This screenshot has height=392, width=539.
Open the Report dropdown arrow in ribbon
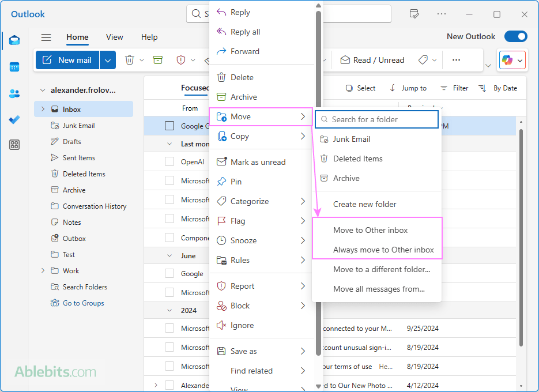pyautogui.click(x=193, y=60)
